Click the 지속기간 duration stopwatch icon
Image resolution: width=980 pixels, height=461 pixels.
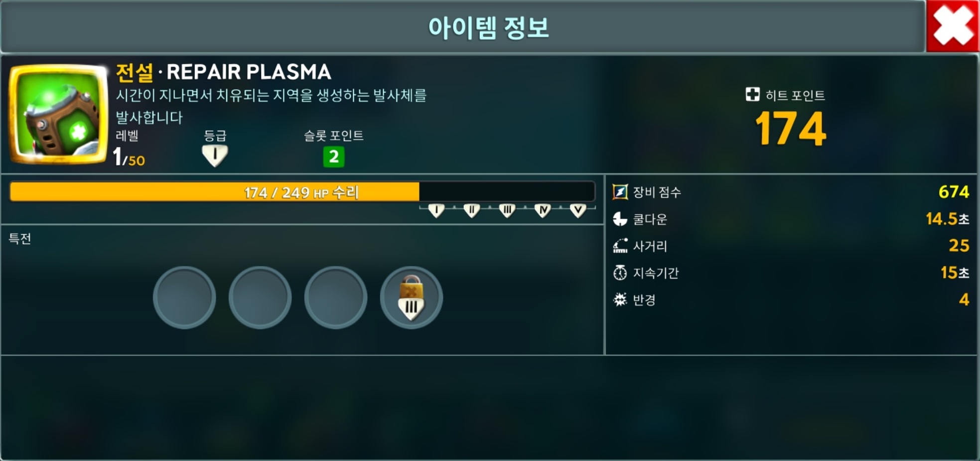tap(620, 273)
